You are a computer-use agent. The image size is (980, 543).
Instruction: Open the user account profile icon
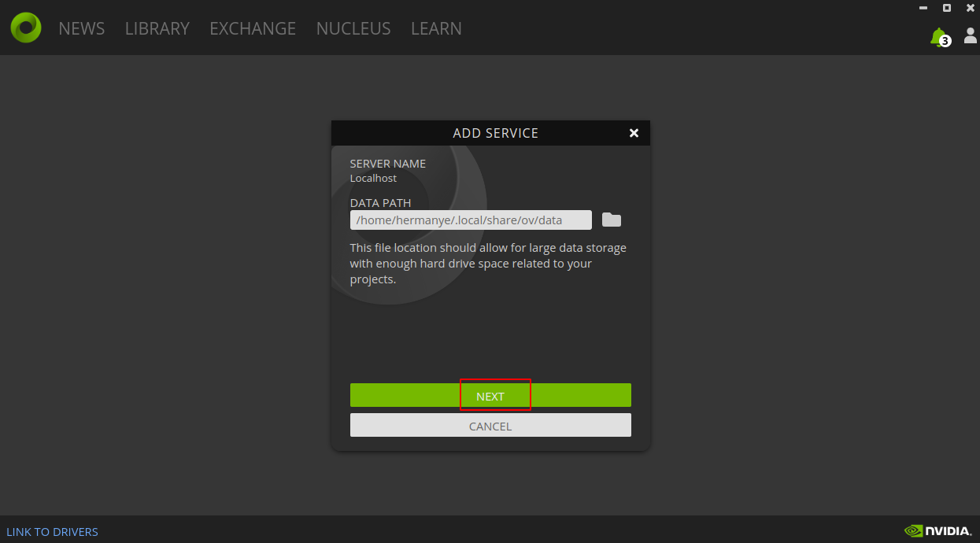coord(971,35)
